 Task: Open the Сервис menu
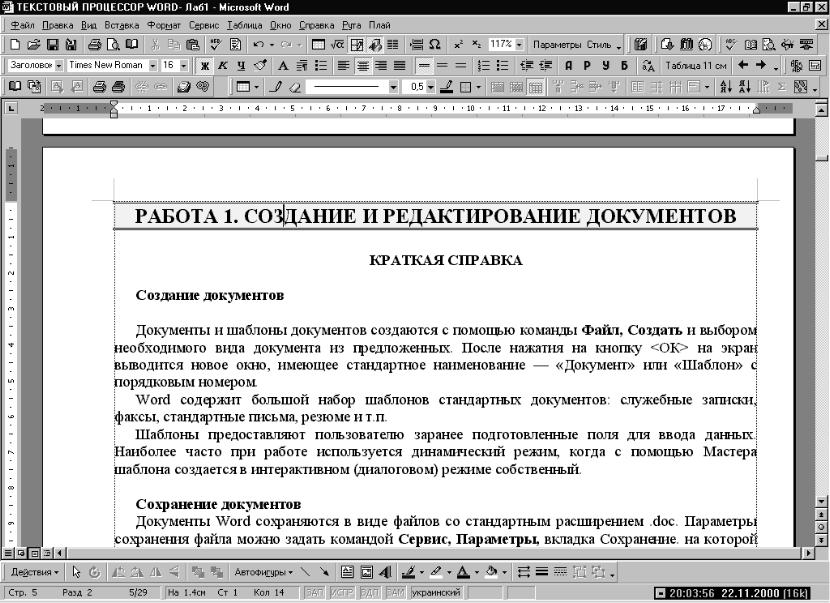click(x=204, y=25)
